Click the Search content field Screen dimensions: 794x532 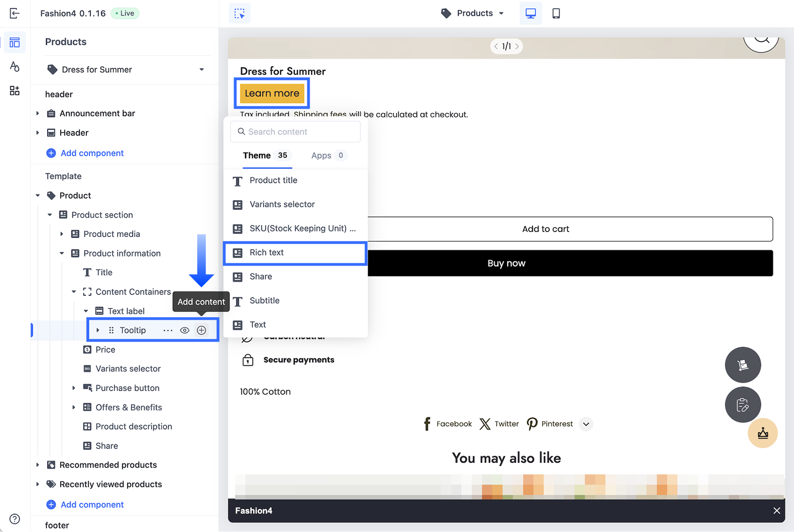[x=295, y=132]
